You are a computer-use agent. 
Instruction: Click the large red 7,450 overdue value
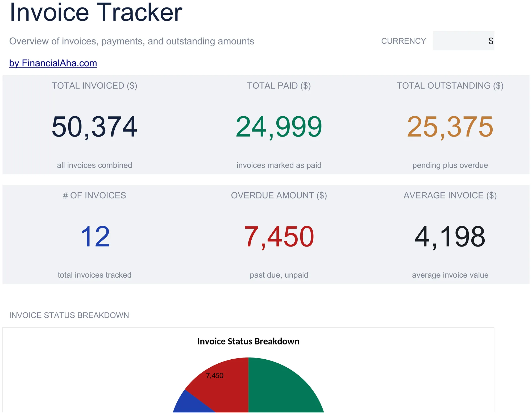coord(279,237)
